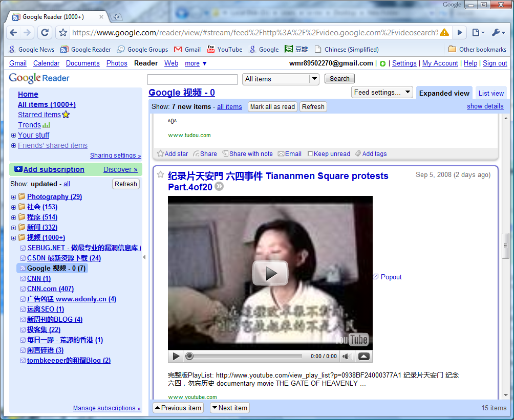Viewport: 514px width, 420px height.
Task: Go to Next item
Action: coord(230,408)
